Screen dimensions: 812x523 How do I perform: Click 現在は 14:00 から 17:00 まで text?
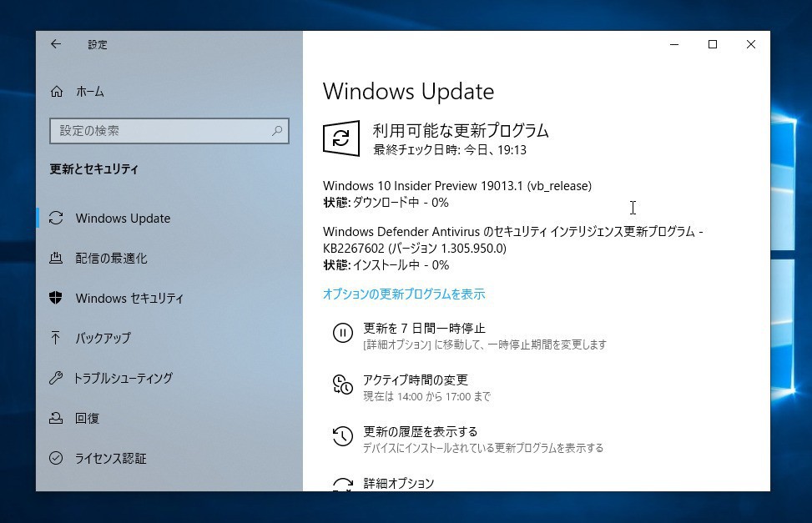426,397
